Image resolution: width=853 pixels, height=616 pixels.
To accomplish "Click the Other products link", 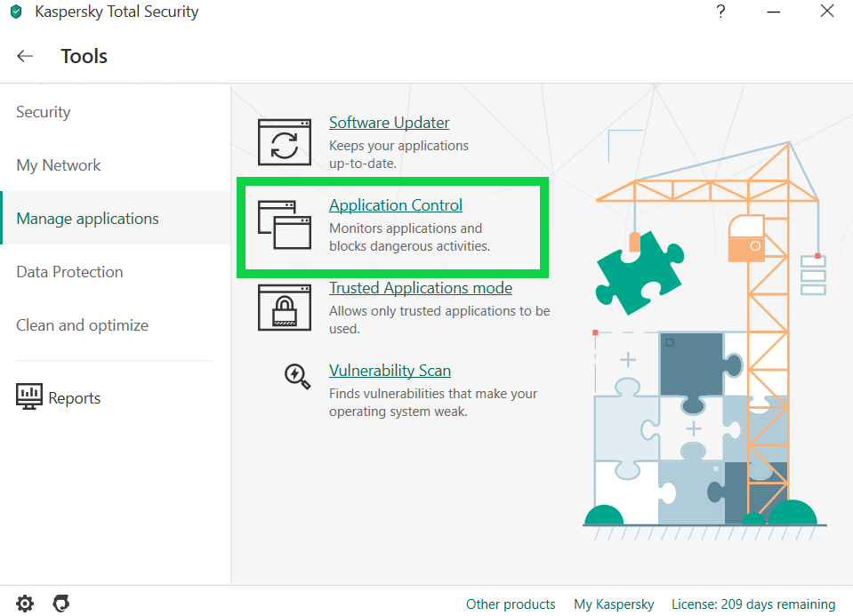I will (x=511, y=604).
